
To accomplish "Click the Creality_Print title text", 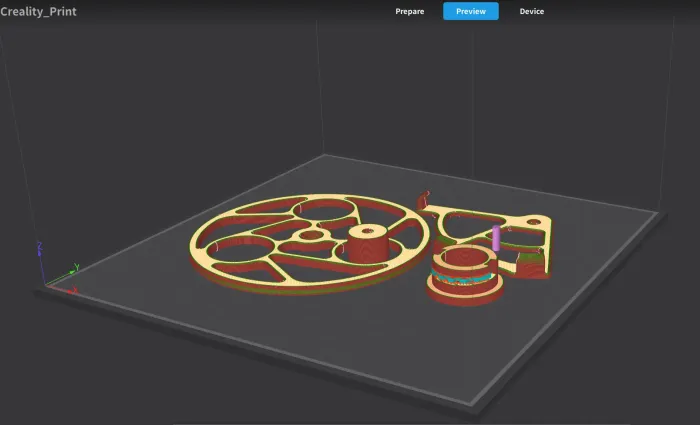I will [x=38, y=12].
